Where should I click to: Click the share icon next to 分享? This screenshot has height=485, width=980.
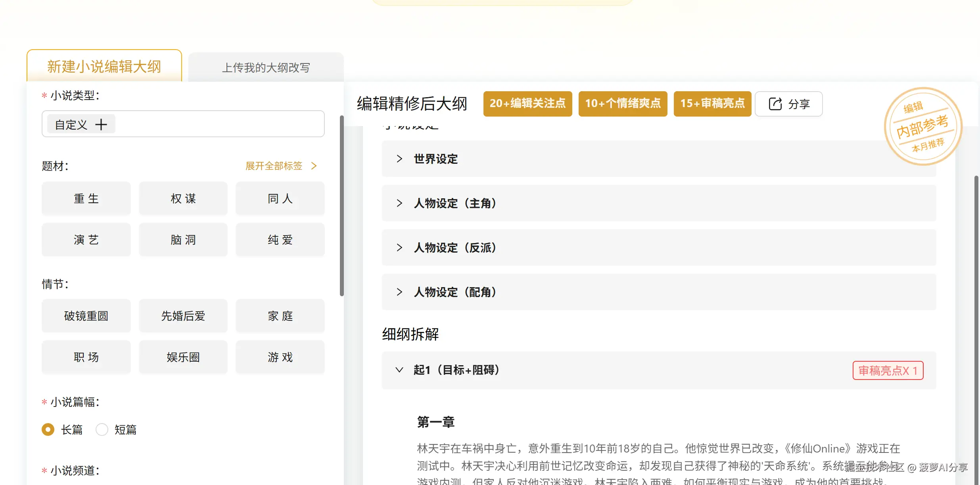[775, 104]
